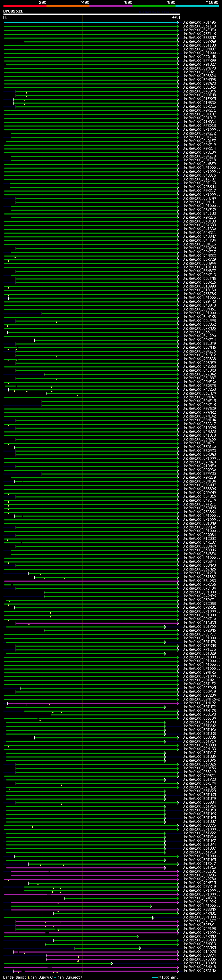Select the UniRef100_A9NWU7 label
Screen dimensions: 222x980
[199, 49]
